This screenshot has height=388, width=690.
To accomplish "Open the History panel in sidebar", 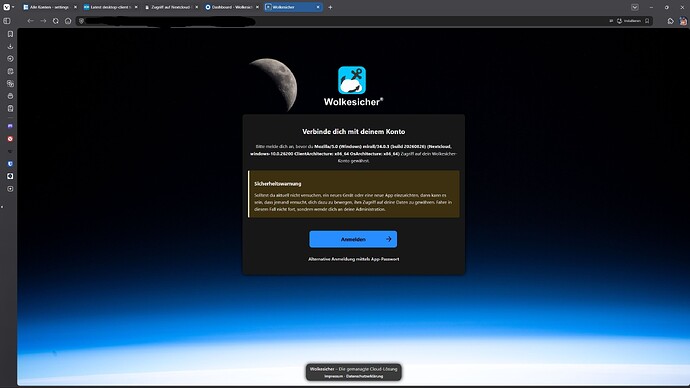I will tap(10, 59).
